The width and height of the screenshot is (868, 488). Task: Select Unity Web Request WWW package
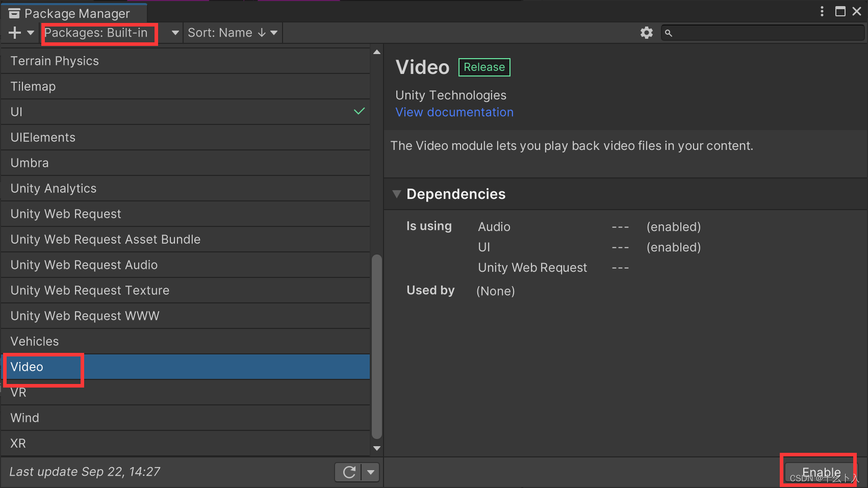tap(186, 316)
